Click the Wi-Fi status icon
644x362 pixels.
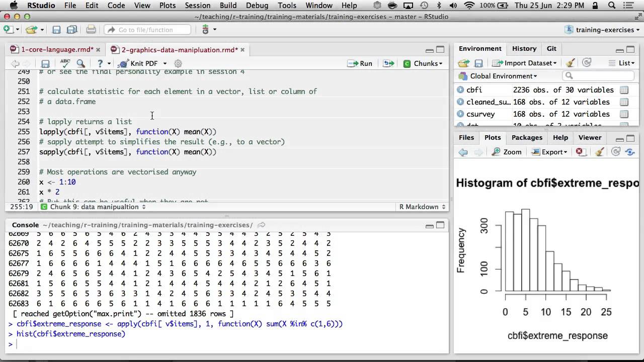coord(469,6)
